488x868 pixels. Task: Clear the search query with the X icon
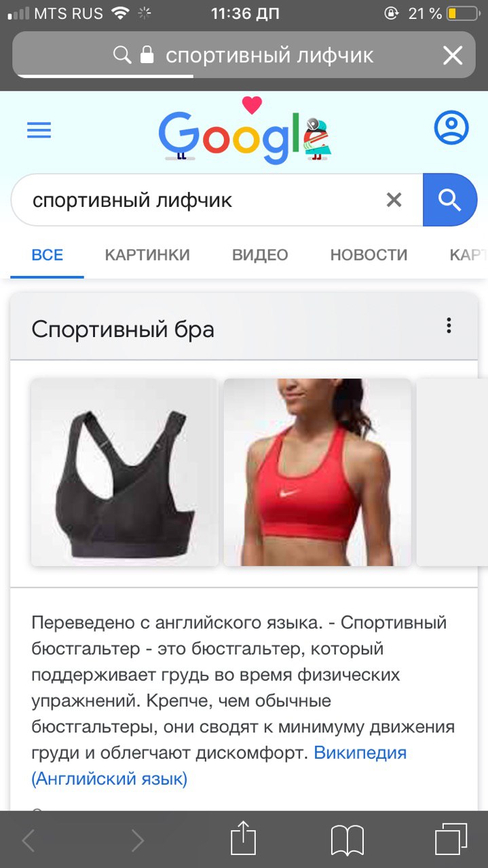click(x=394, y=199)
